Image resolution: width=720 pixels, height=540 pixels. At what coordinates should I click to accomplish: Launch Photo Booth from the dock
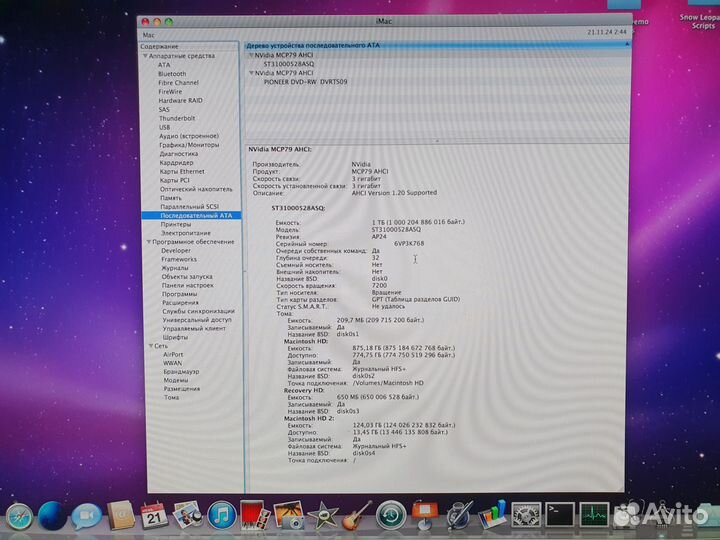tap(255, 515)
